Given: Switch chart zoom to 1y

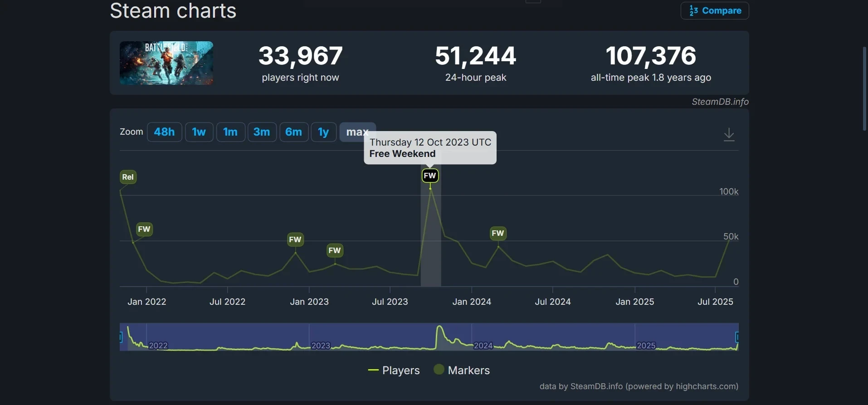Looking at the screenshot, I should [323, 132].
